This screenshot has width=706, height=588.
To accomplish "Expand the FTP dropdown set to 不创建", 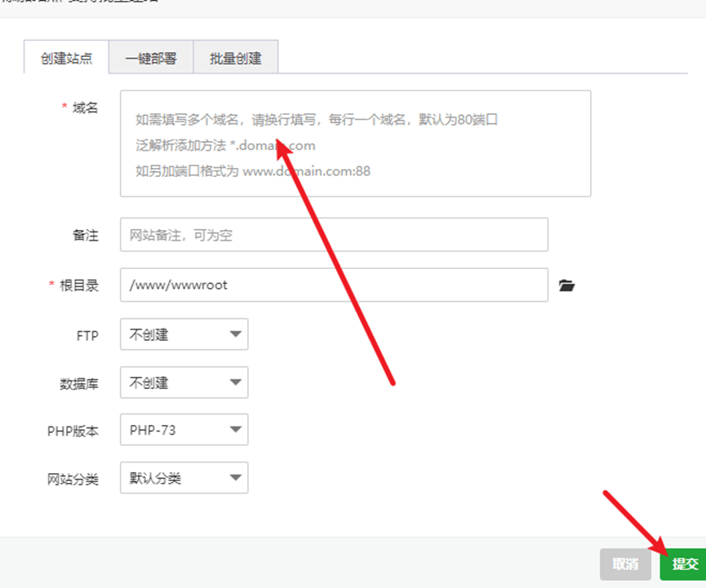I will tap(184, 334).
